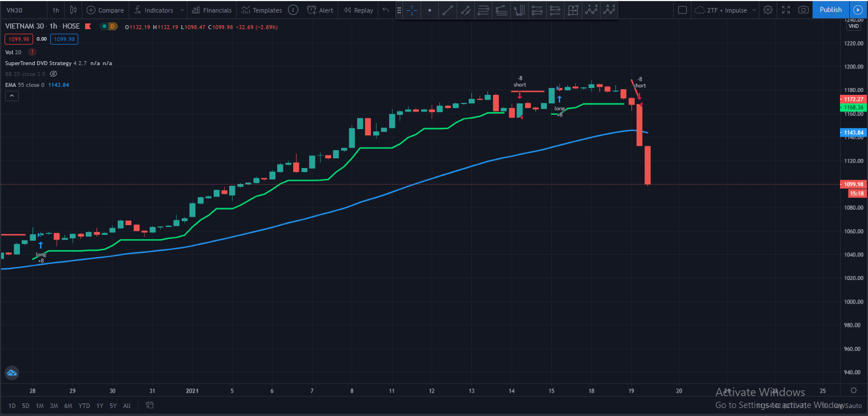Select the dot cursor tool
Image resolution: width=868 pixels, height=416 pixels.
430,10
